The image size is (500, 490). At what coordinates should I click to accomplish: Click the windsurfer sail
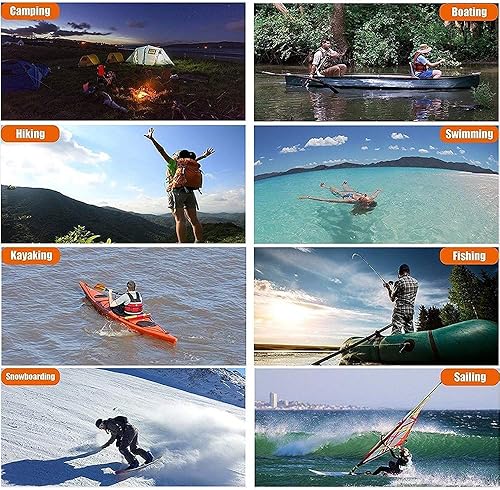click(400, 430)
